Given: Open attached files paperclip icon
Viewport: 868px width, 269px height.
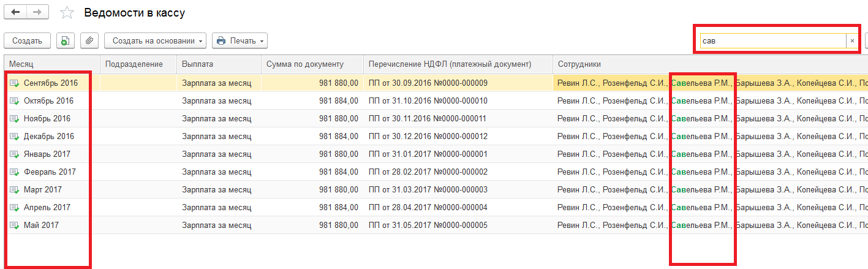Looking at the screenshot, I should coord(89,40).
